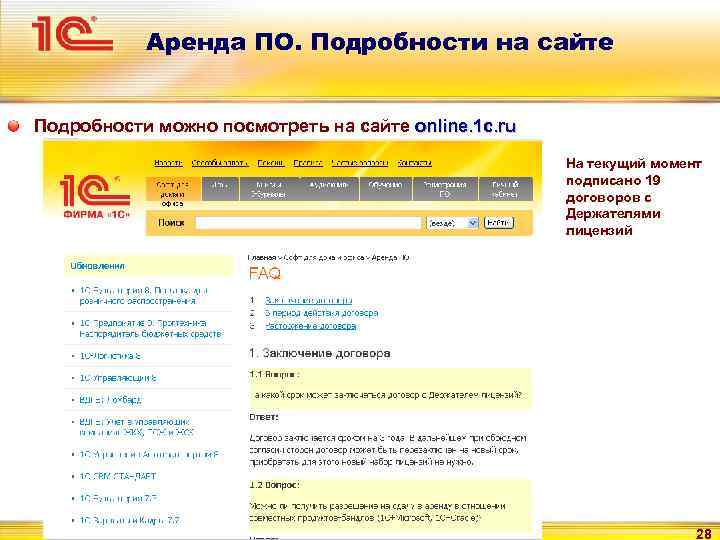Click the 'Обновления' sidebar heading
Viewport: 720px width, 540px height.
coord(97,266)
